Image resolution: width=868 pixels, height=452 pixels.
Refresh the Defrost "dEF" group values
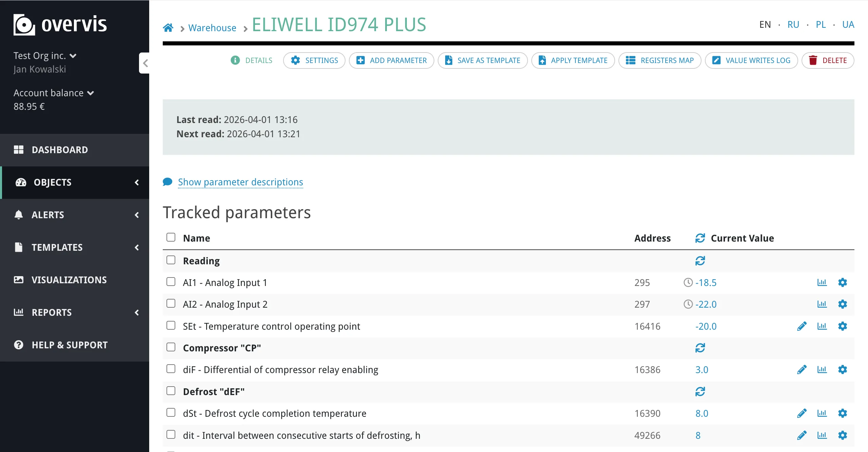[x=700, y=392]
